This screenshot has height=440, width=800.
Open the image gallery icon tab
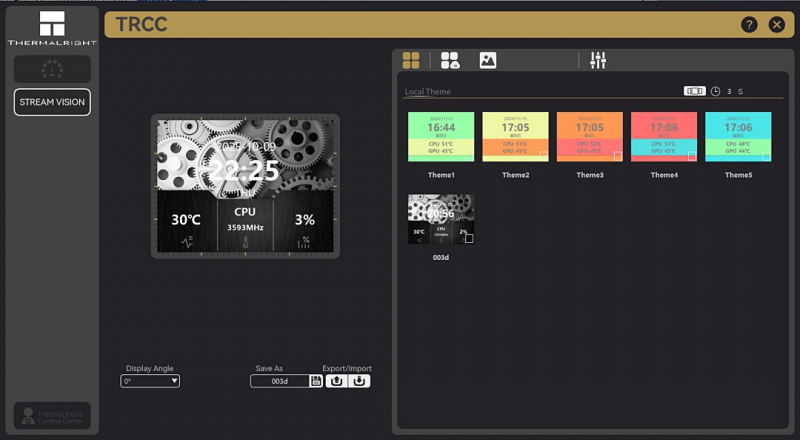coord(488,60)
